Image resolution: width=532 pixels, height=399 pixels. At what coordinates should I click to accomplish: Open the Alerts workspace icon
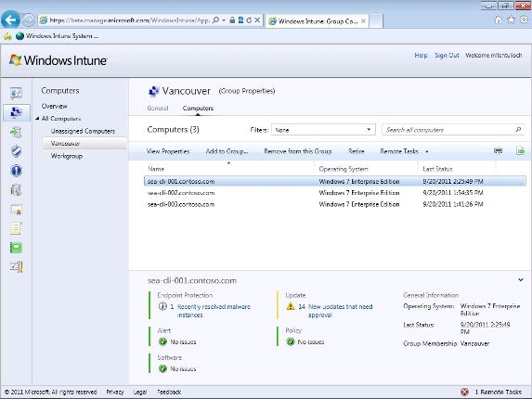(x=16, y=171)
